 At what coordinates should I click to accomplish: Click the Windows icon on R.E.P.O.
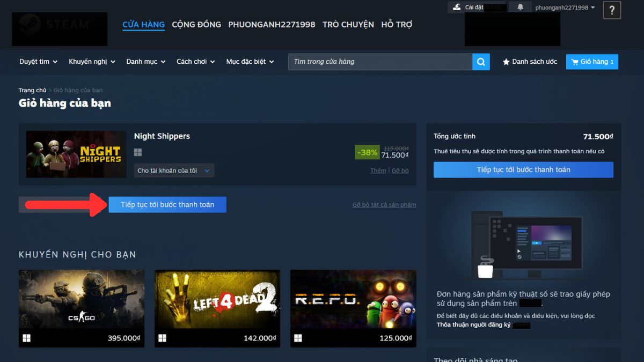pyautogui.click(x=297, y=337)
